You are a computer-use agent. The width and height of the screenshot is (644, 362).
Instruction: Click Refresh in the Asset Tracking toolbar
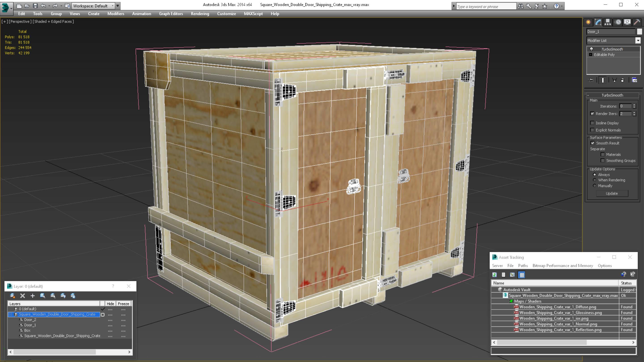pyautogui.click(x=494, y=275)
